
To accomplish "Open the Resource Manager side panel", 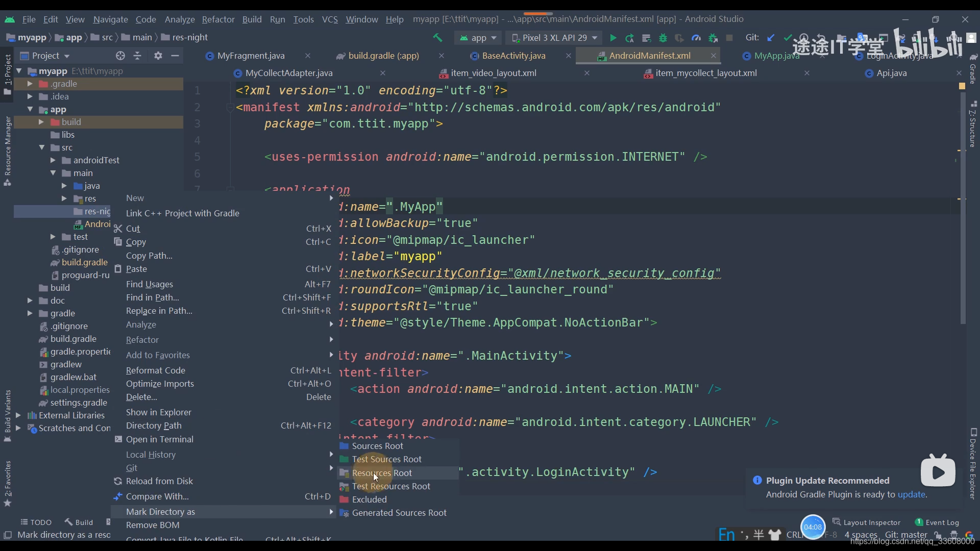I will 7,151.
